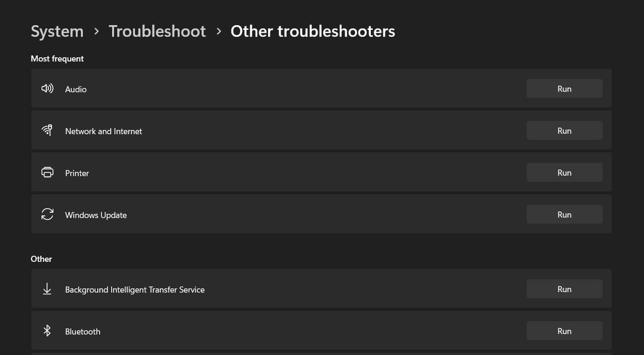
Task: Select the Audio label text
Action: click(x=76, y=89)
